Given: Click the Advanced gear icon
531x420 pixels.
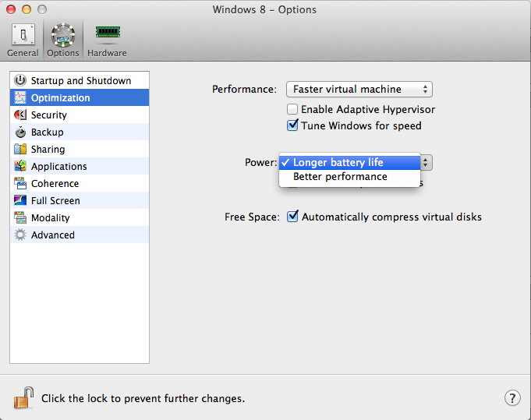Looking at the screenshot, I should click(20, 235).
